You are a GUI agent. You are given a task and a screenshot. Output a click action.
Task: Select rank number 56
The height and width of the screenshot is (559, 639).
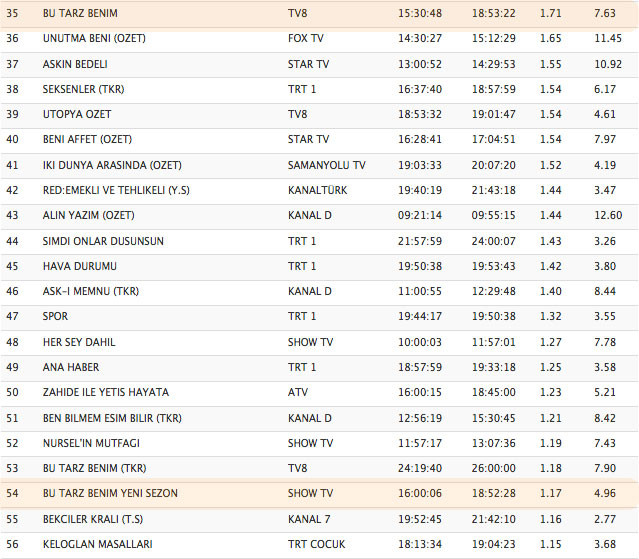click(12, 544)
